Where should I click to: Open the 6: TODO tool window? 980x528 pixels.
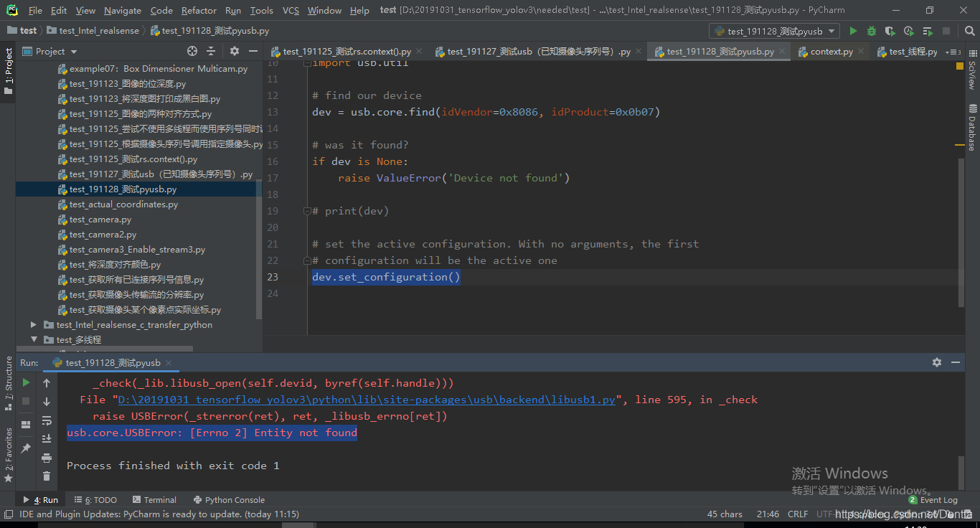point(95,500)
